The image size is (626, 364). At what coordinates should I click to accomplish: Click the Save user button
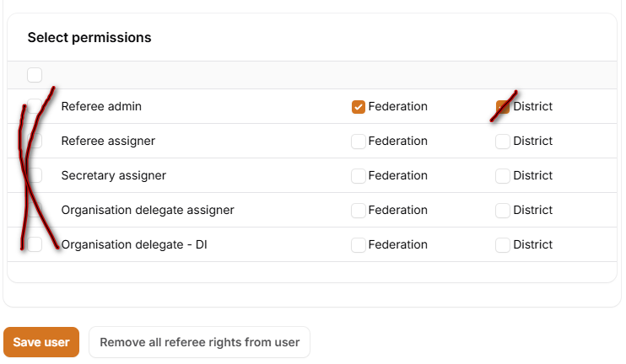(x=41, y=342)
